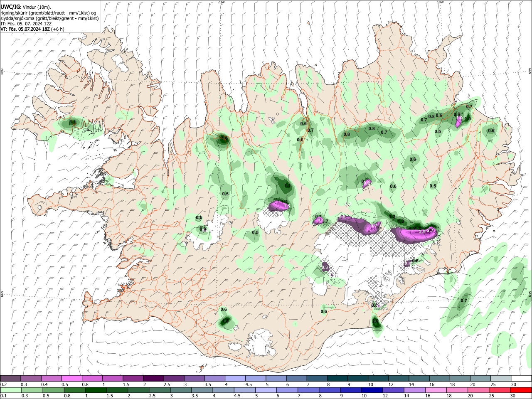532x399 pixels.
Task: Click the 15W longitude label at top
Action: tap(440, 2)
